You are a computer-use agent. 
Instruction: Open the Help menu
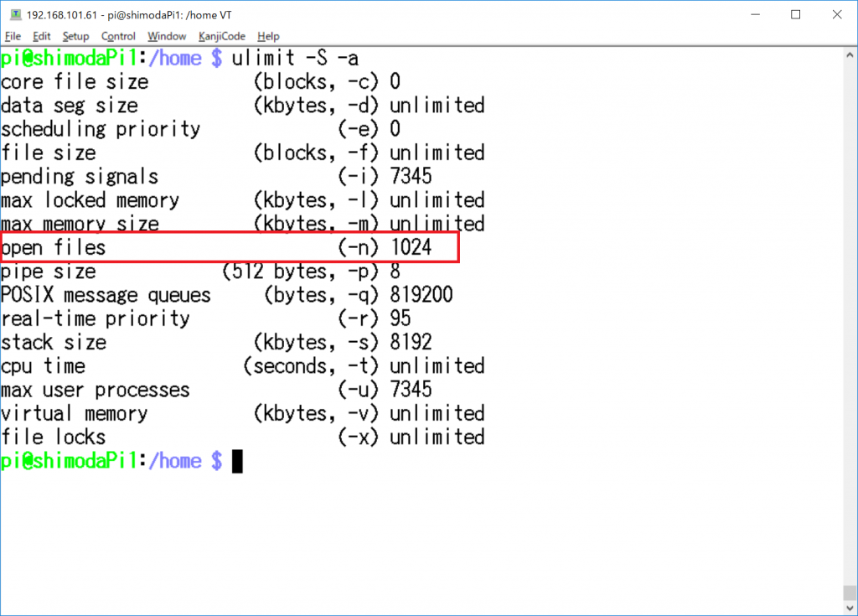pyautogui.click(x=268, y=36)
